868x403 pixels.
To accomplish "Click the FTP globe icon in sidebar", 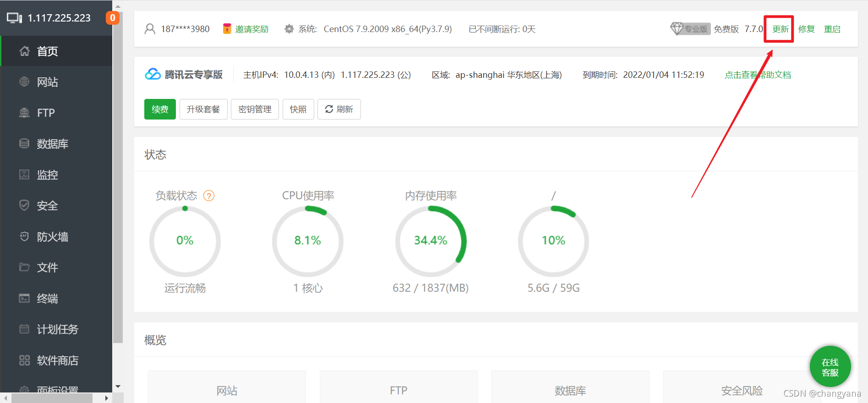I will (x=24, y=112).
